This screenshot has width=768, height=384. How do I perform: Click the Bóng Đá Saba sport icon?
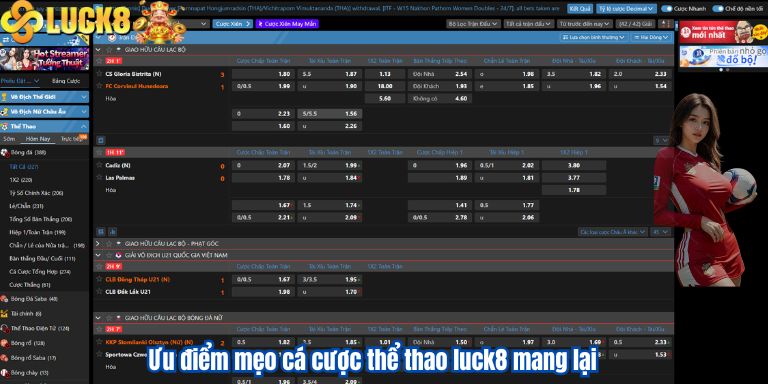[x=4, y=299]
